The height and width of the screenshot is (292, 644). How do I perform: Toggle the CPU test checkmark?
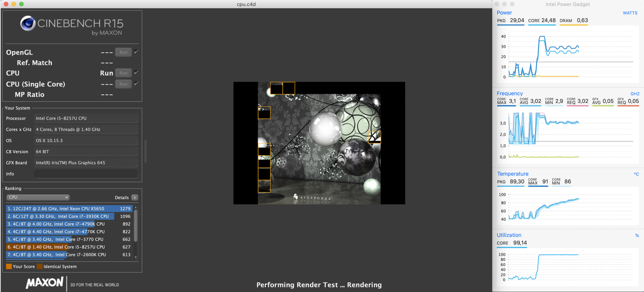pos(136,72)
